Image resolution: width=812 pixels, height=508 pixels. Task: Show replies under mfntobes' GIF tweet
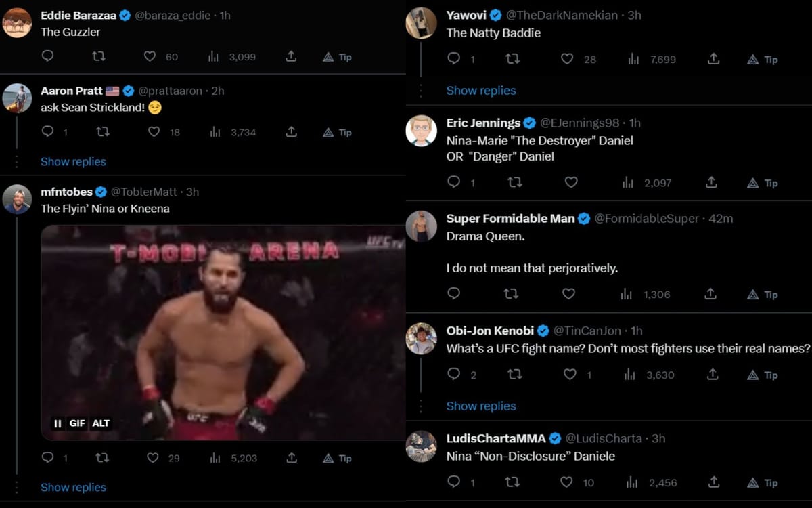click(73, 487)
